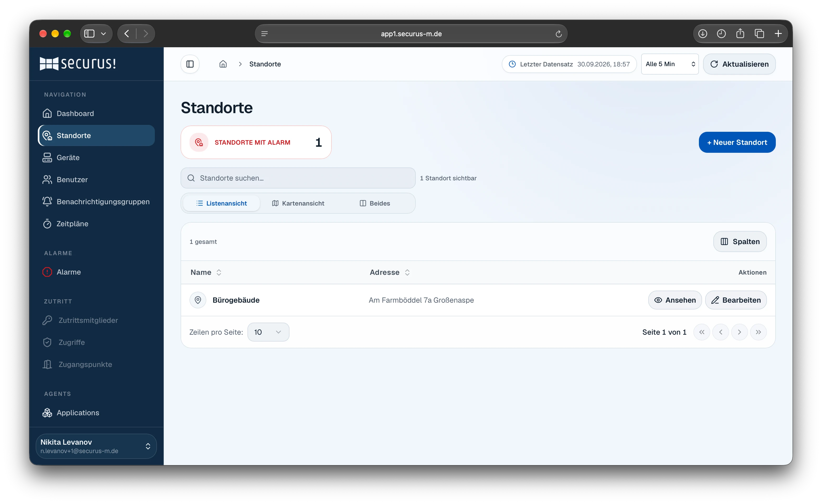The image size is (822, 504).
Task: Sort the table by Adresse
Action: click(x=390, y=272)
